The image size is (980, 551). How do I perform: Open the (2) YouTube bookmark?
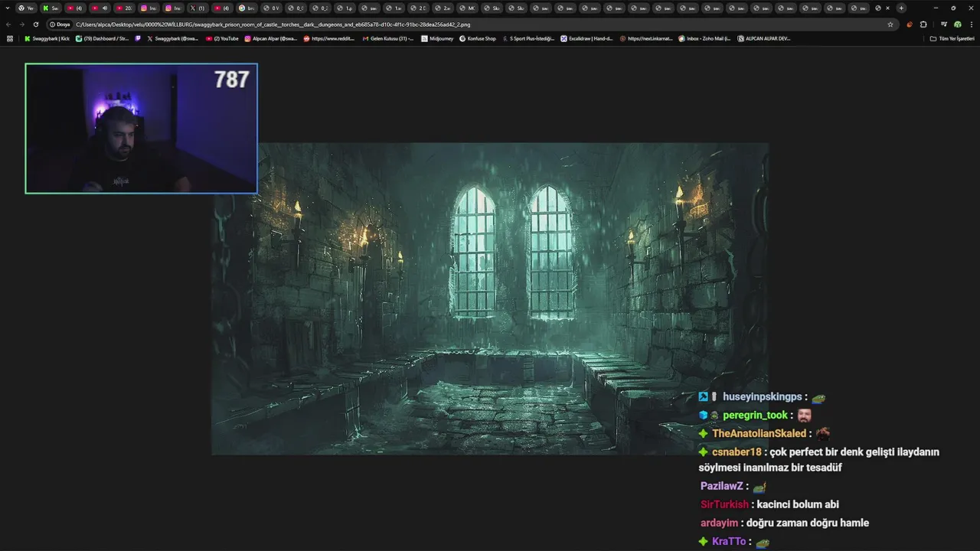(x=222, y=38)
